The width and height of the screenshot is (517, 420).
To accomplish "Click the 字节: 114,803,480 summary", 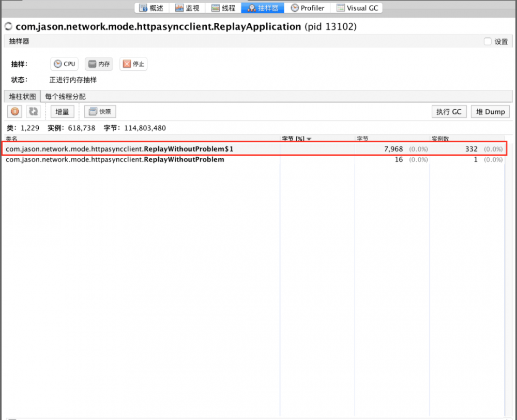I will click(135, 128).
